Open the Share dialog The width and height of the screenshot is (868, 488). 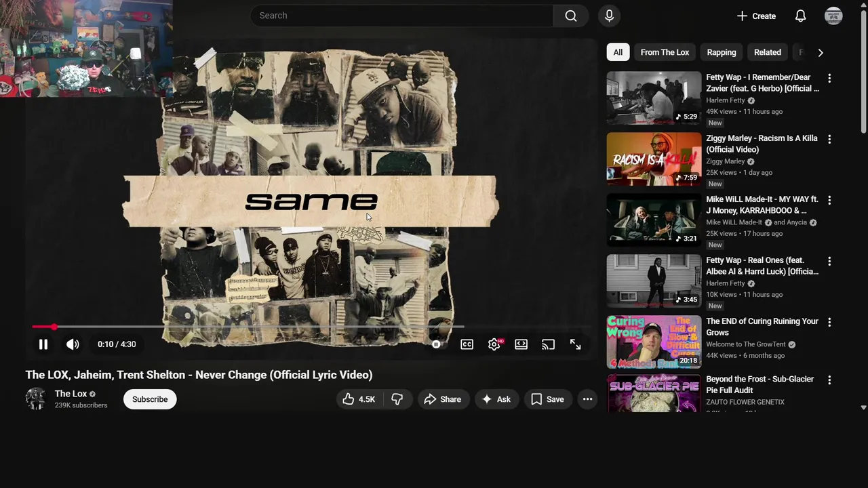[x=443, y=399]
